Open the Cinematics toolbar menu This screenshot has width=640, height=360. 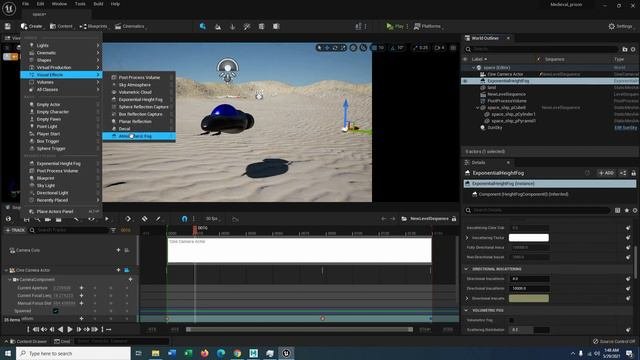[130, 26]
